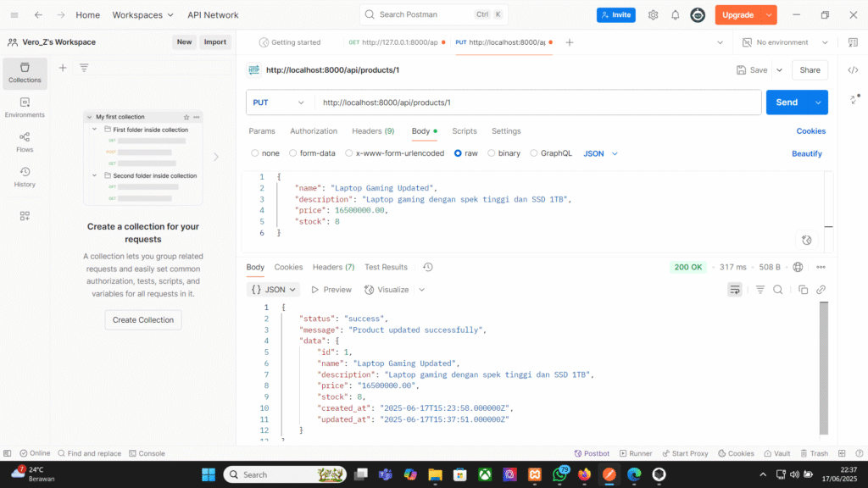
Task: Copy response using the copy icon
Action: click(x=802, y=290)
